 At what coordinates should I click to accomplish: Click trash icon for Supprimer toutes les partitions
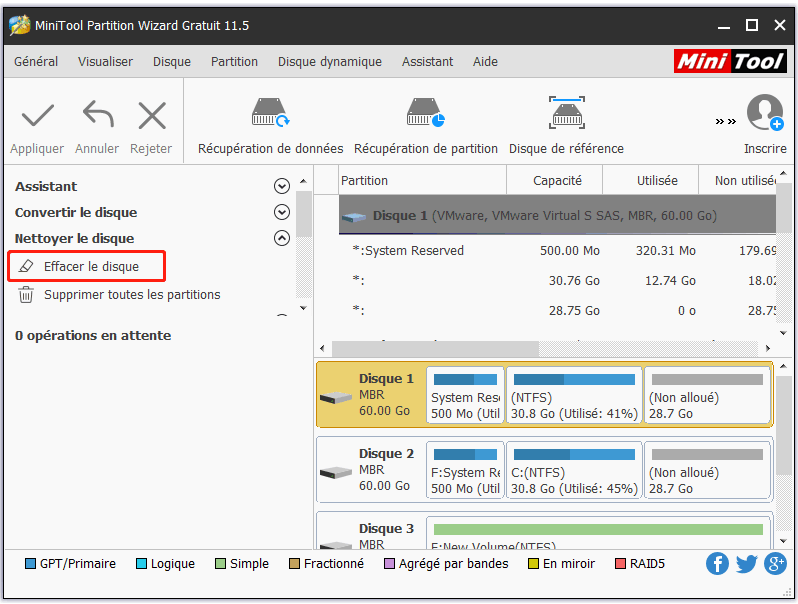tap(26, 295)
